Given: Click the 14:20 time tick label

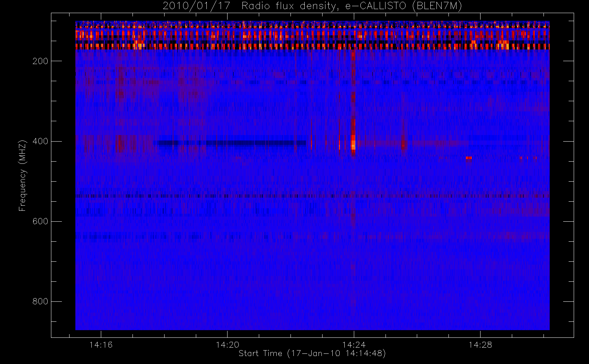Looking at the screenshot, I should pyautogui.click(x=228, y=345).
